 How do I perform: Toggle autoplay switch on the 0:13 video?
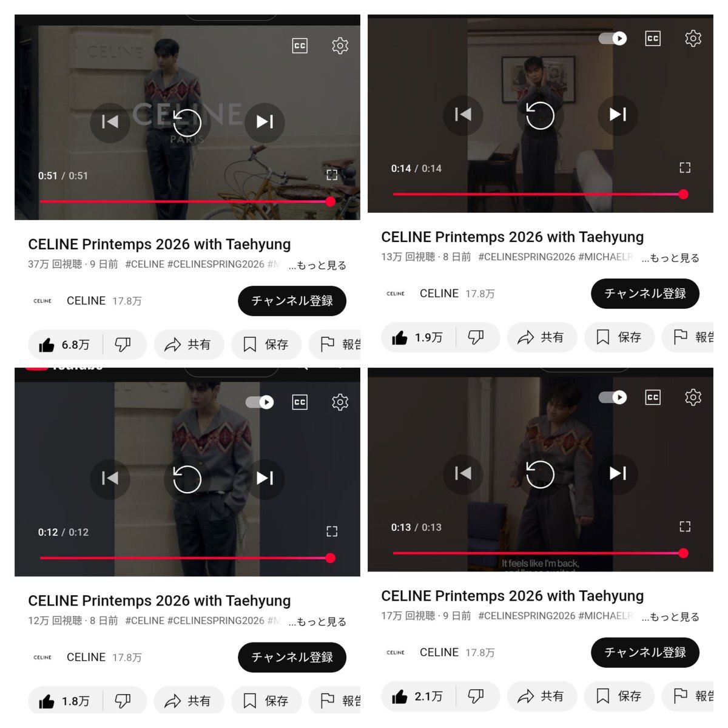point(613,397)
